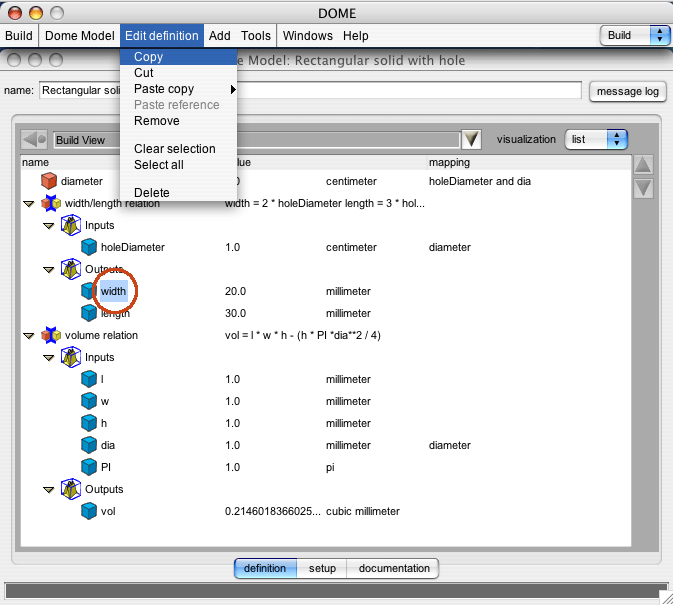Image resolution: width=673 pixels, height=605 pixels.
Task: Collapse Inputs under width/length relation
Action: tap(49, 226)
